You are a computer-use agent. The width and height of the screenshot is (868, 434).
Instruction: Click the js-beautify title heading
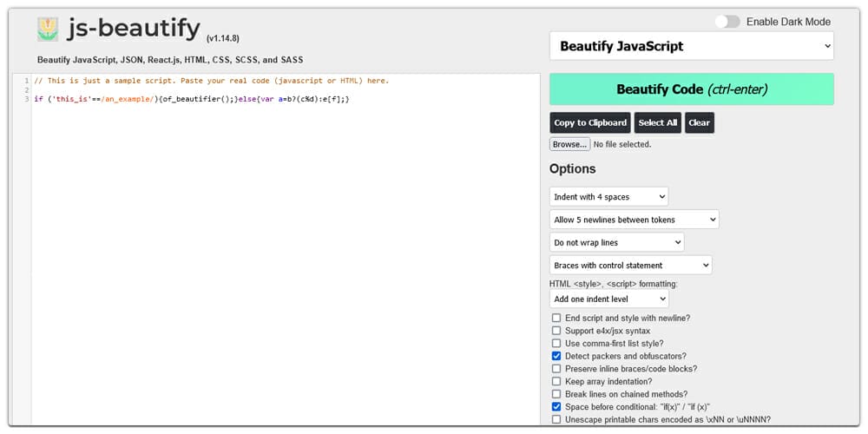(x=134, y=29)
